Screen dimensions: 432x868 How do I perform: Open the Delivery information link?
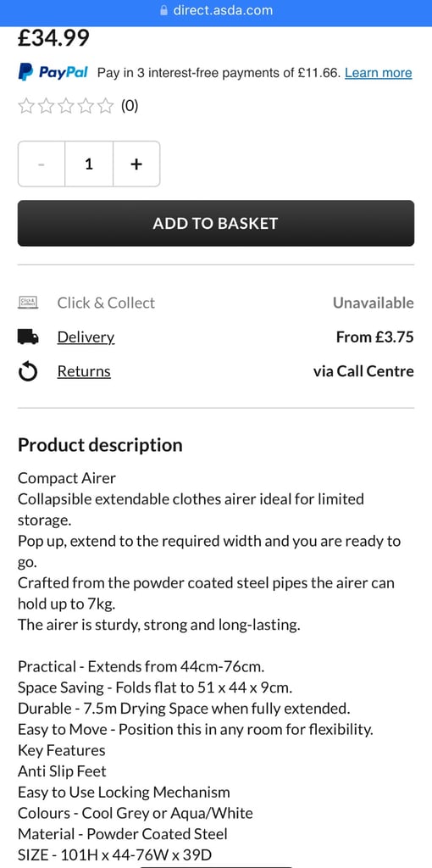click(86, 337)
